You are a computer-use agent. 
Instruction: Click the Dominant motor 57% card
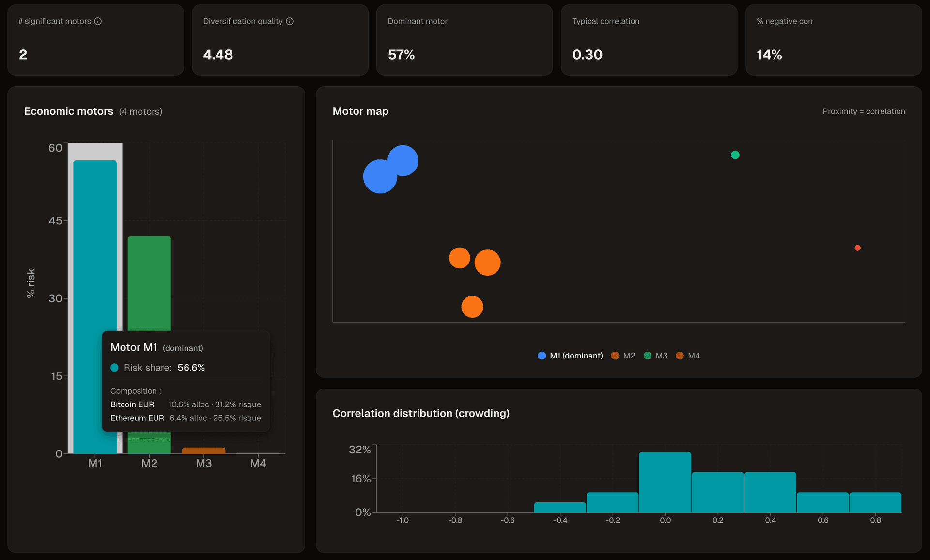pos(464,40)
